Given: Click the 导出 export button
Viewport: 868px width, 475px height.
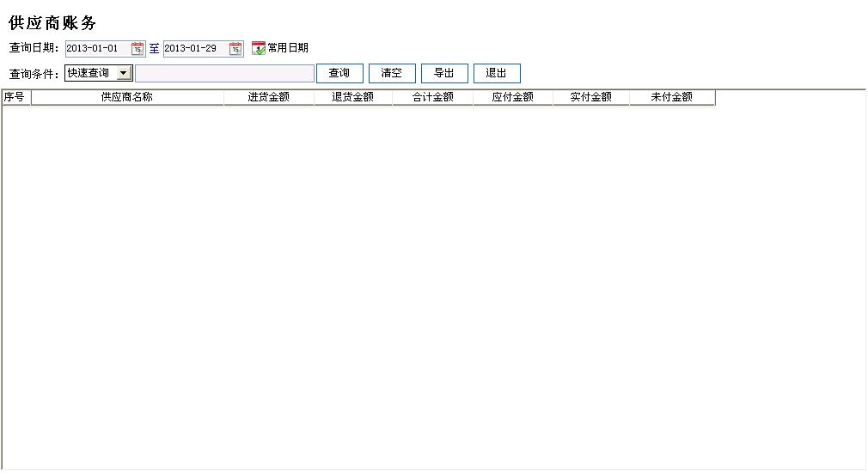Looking at the screenshot, I should click(444, 73).
